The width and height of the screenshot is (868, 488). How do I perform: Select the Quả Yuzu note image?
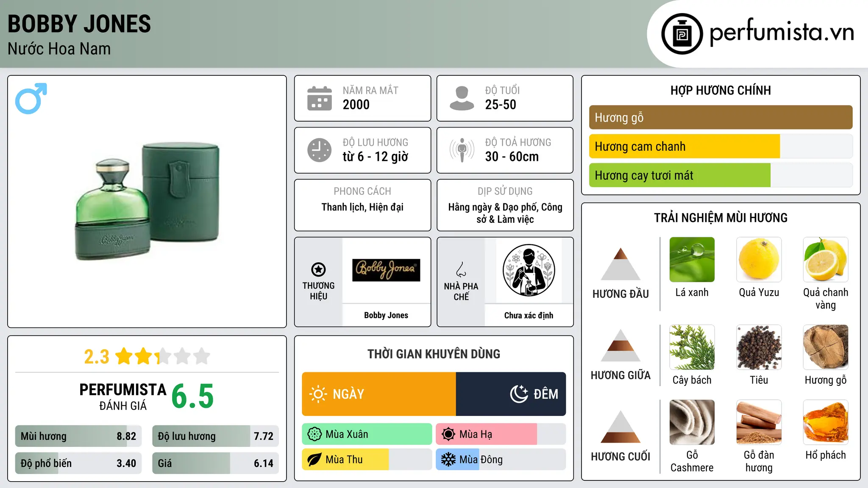coord(759,260)
